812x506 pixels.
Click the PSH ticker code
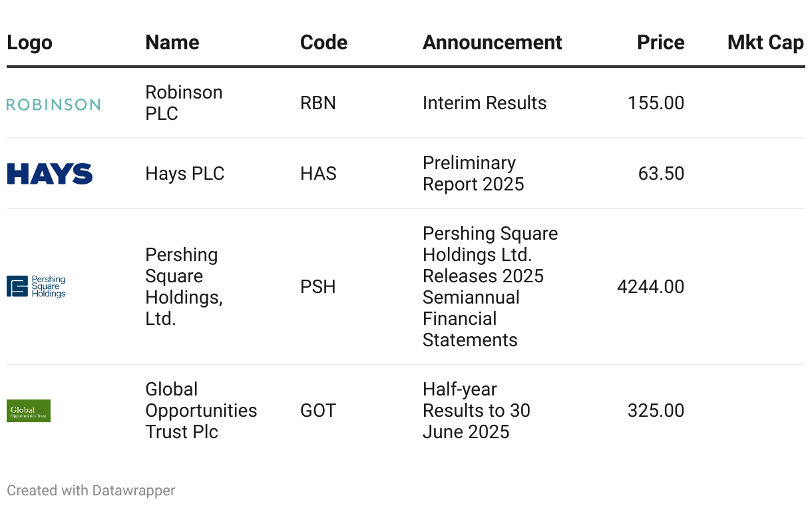coord(318,287)
